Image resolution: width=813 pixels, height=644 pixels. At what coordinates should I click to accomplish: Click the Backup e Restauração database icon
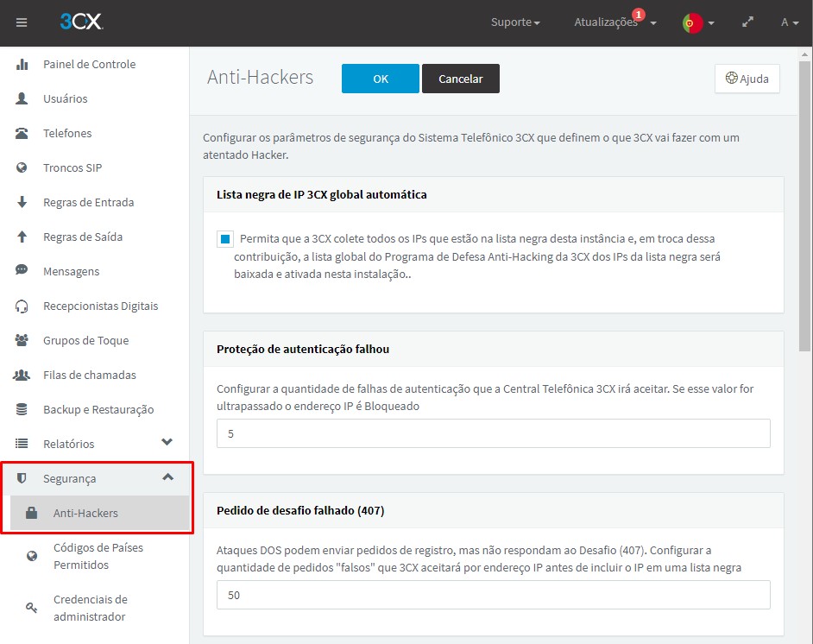(22, 410)
